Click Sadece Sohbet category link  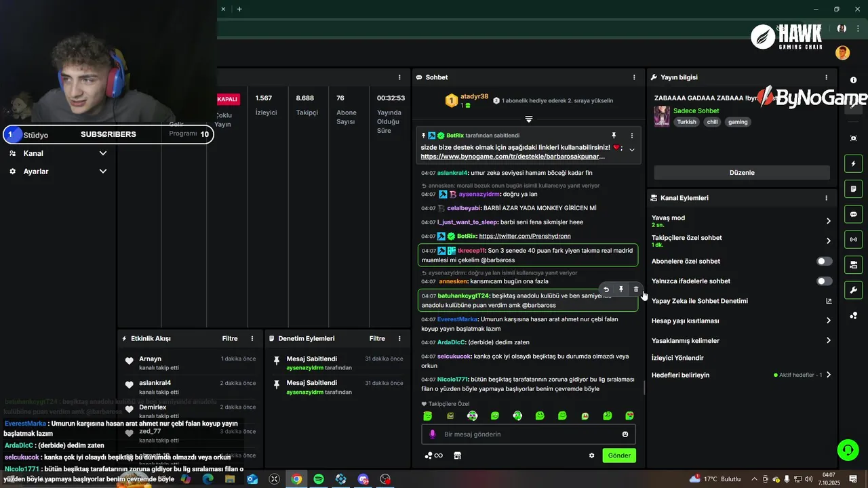click(x=696, y=110)
